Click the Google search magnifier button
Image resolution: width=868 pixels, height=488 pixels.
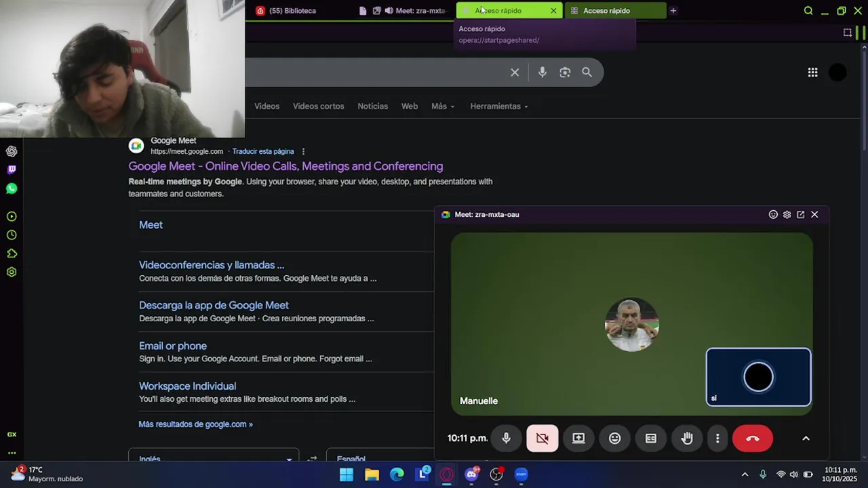[x=587, y=73]
